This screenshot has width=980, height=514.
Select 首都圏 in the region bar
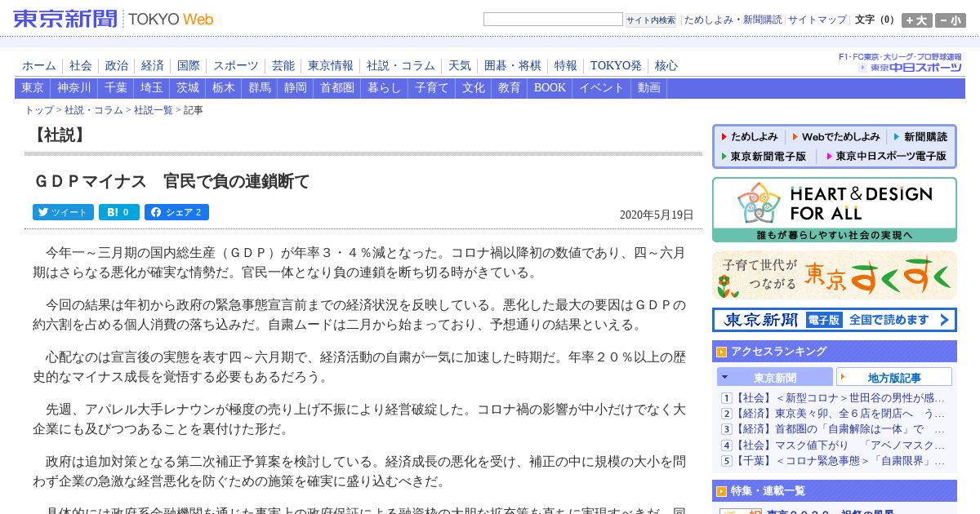pos(337,88)
